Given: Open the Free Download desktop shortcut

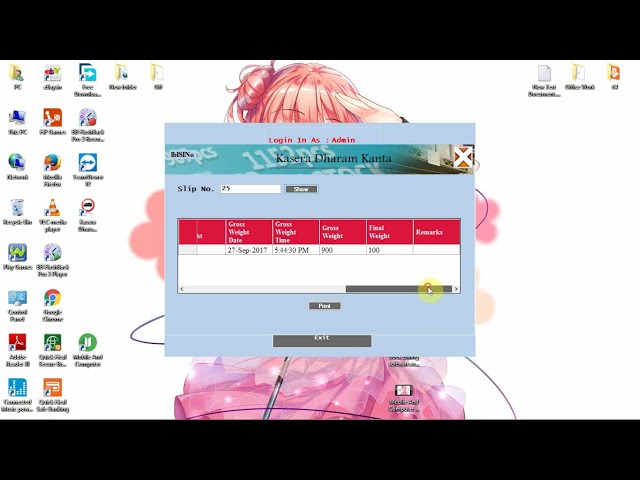Looking at the screenshot, I should (87, 80).
